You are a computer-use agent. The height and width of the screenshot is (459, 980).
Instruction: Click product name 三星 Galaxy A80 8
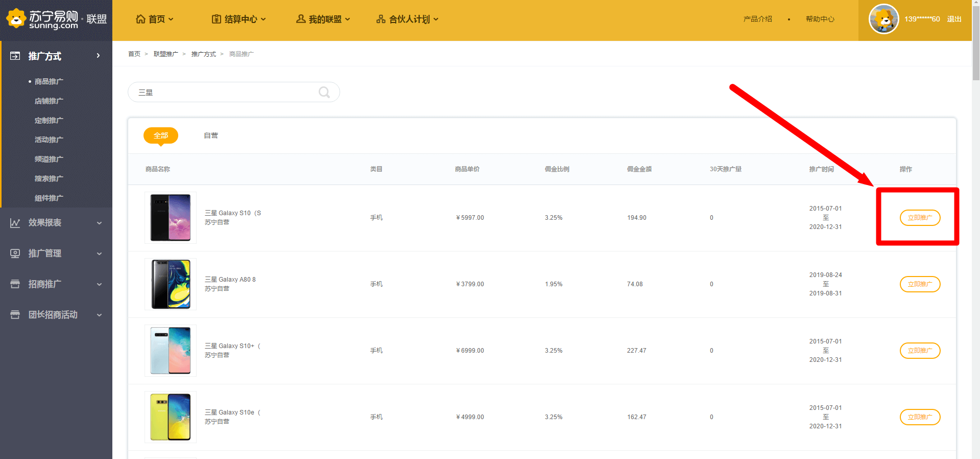(230, 280)
